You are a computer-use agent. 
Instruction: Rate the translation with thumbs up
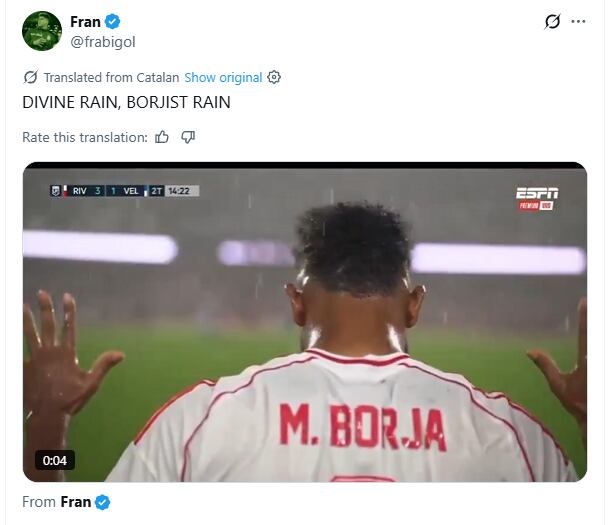click(162, 137)
